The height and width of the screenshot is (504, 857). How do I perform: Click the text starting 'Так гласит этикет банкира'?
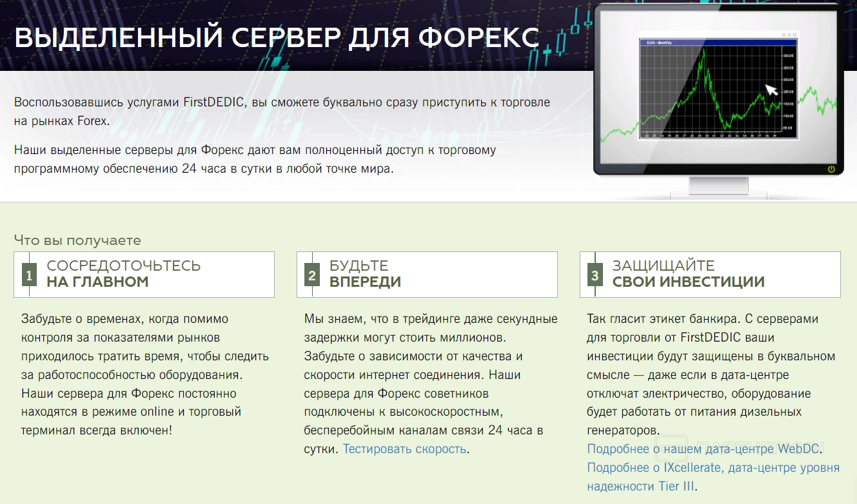(712, 374)
